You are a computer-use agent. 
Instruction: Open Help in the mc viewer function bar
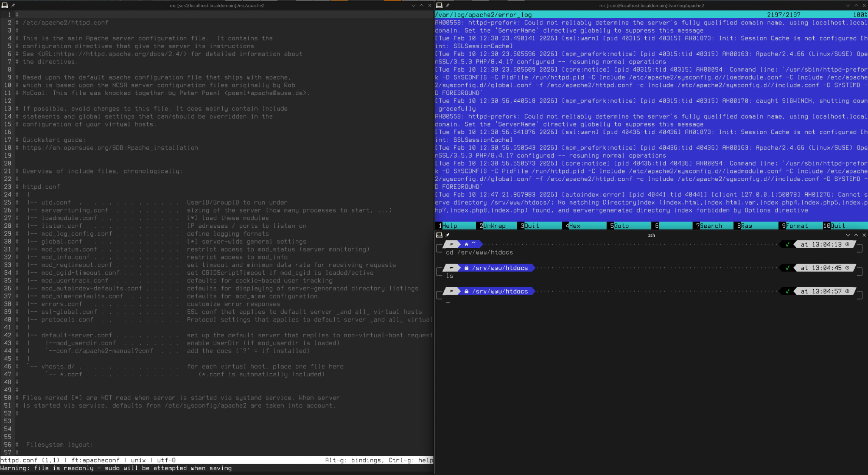tap(449, 226)
